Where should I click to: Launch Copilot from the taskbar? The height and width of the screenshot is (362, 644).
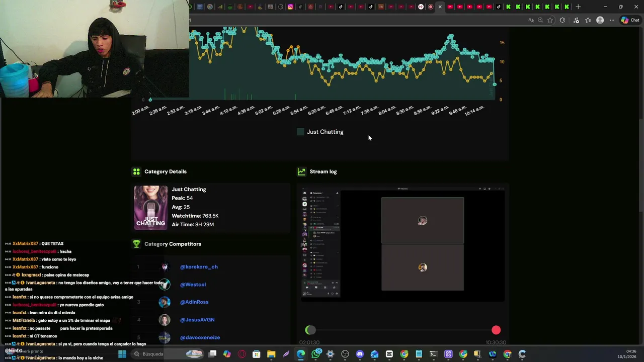coord(227,354)
